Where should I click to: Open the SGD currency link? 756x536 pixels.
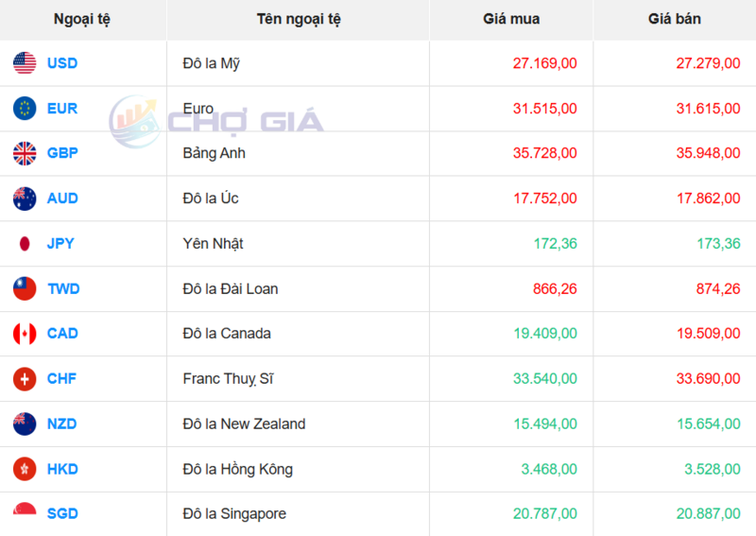pos(62,514)
